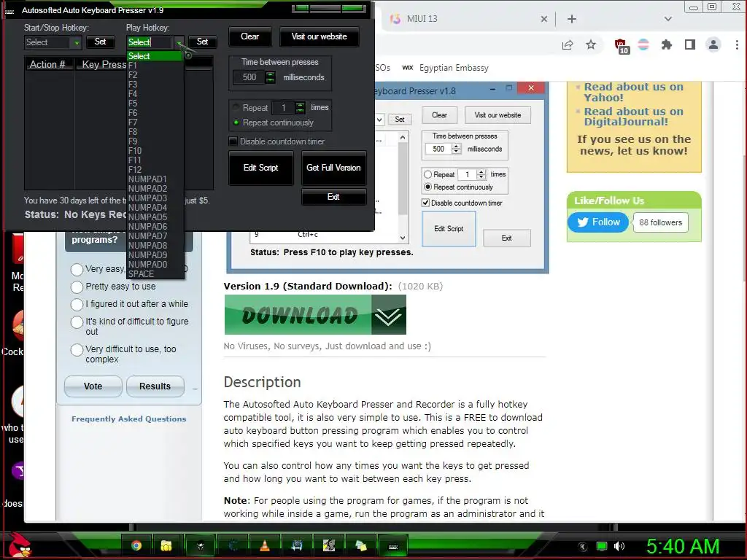Open Read about us on Yahoo link
Screen dimensions: 747x560
633,92
